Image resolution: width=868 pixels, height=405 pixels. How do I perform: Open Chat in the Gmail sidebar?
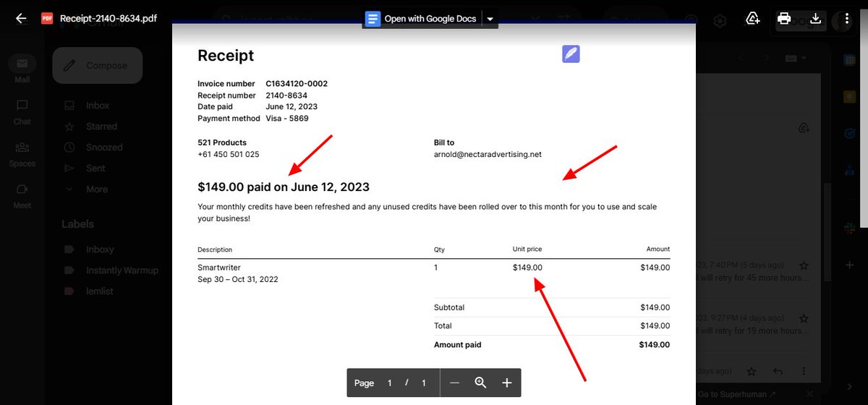click(22, 111)
